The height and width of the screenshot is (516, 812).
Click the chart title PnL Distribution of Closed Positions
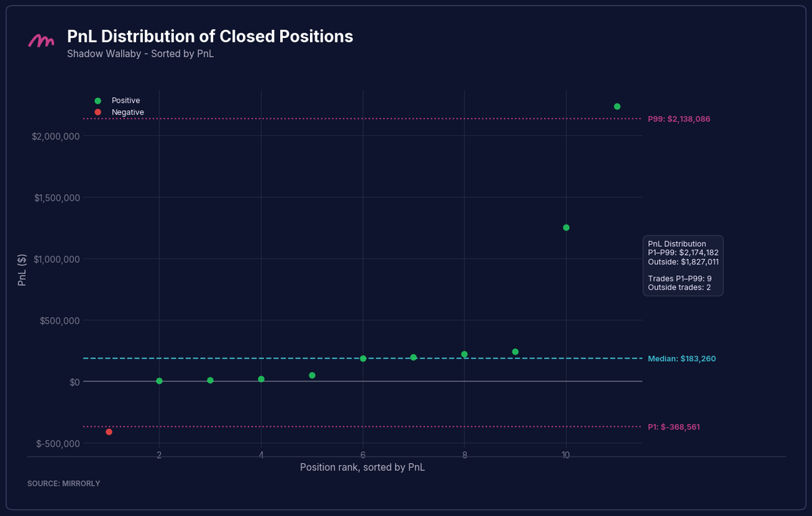point(210,37)
